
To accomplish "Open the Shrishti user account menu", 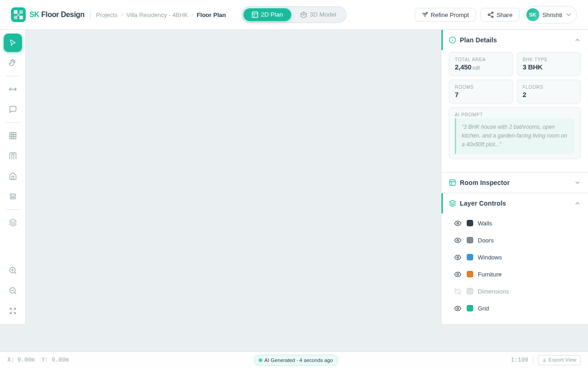I will (x=550, y=15).
